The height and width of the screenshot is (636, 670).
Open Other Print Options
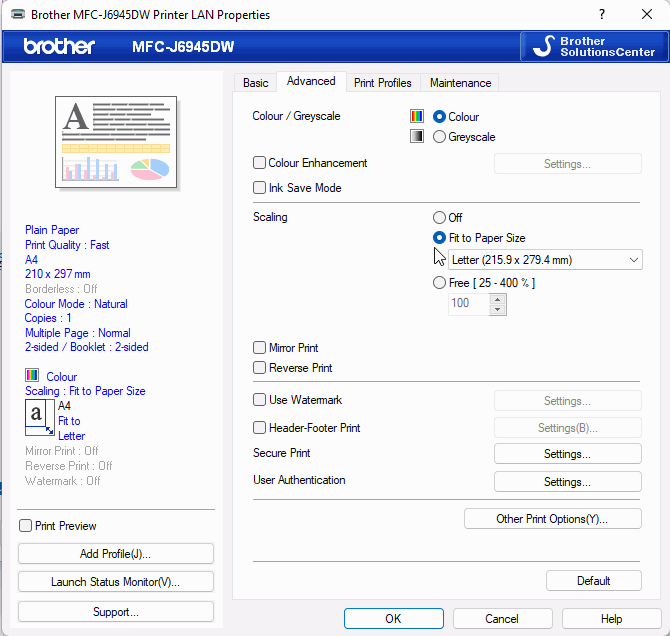click(x=552, y=518)
